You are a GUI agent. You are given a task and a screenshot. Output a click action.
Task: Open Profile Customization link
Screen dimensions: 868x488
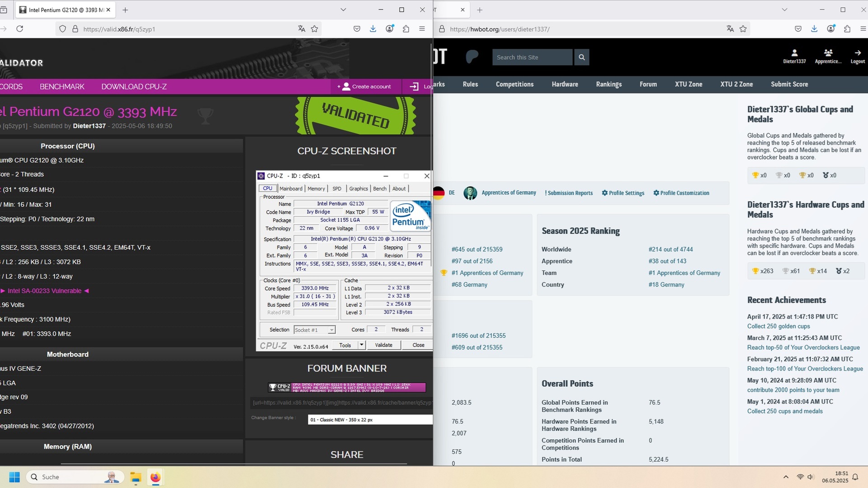click(x=681, y=193)
